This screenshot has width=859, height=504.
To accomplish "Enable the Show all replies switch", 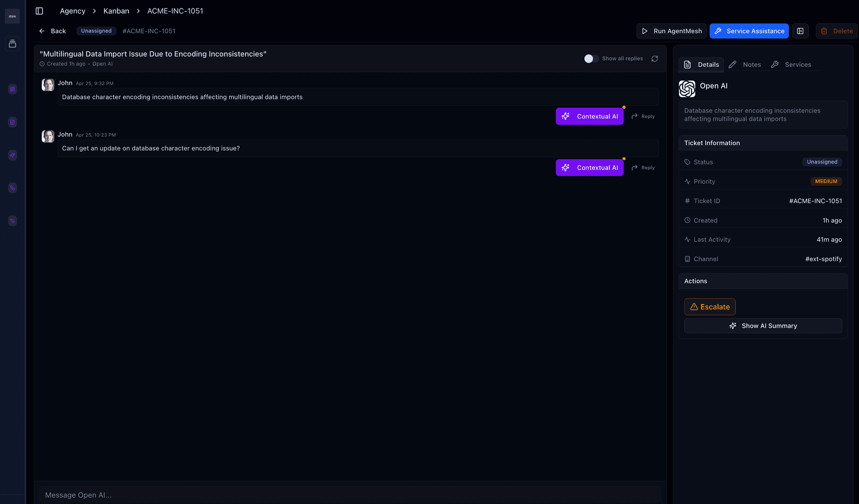I will click(591, 59).
